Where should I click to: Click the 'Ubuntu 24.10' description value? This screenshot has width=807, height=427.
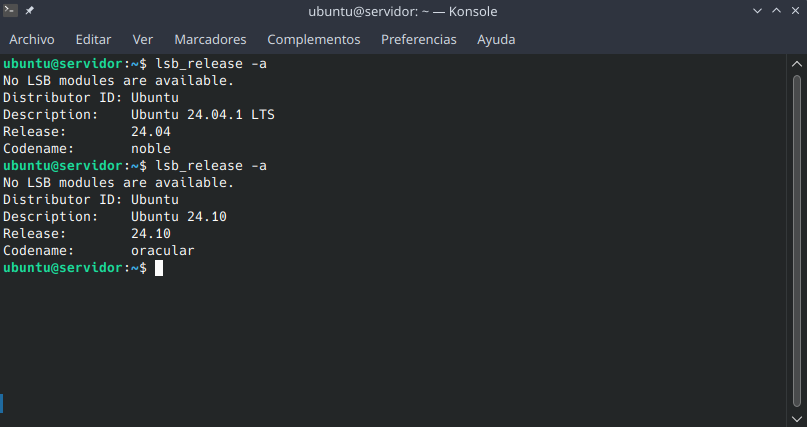179,216
